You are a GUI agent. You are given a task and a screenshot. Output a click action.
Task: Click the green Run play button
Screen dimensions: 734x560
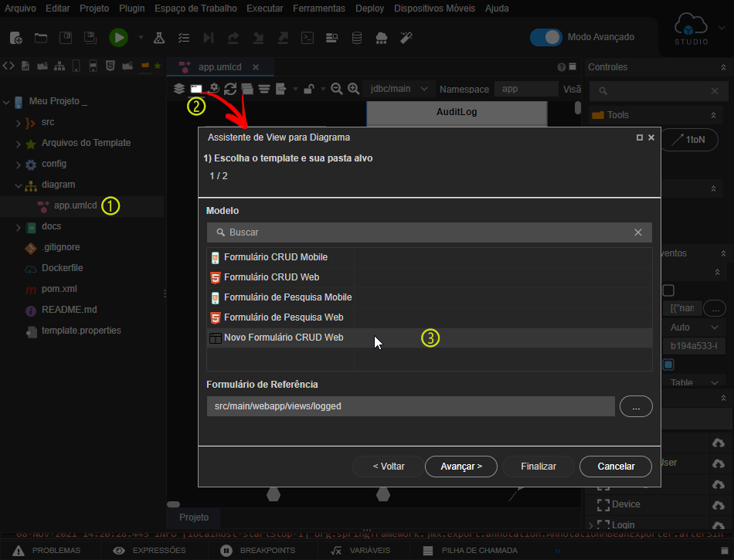coord(118,37)
